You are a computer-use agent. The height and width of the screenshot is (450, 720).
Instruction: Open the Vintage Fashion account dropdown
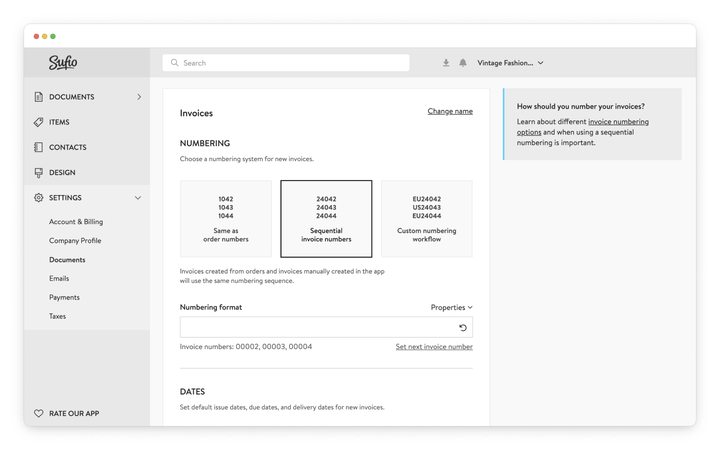pyautogui.click(x=510, y=63)
